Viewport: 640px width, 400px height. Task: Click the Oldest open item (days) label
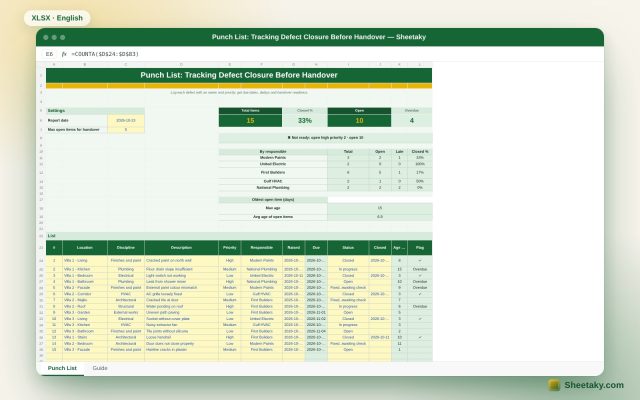(273, 200)
